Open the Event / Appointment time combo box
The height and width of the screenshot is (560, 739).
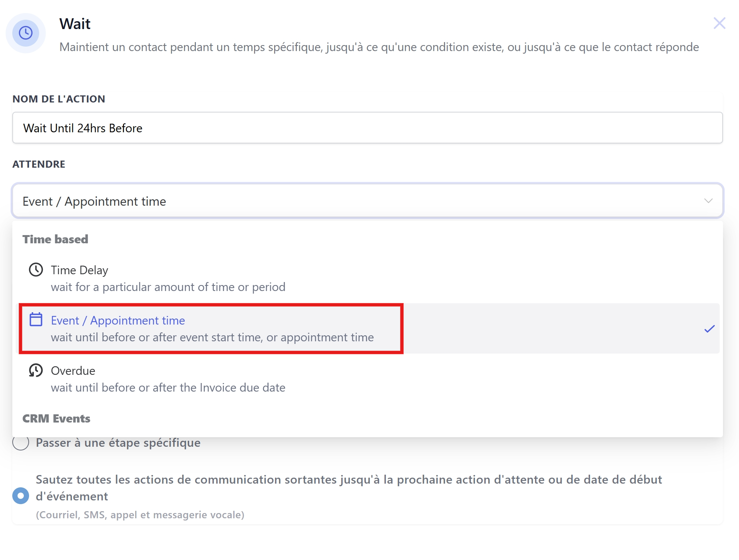coord(367,201)
